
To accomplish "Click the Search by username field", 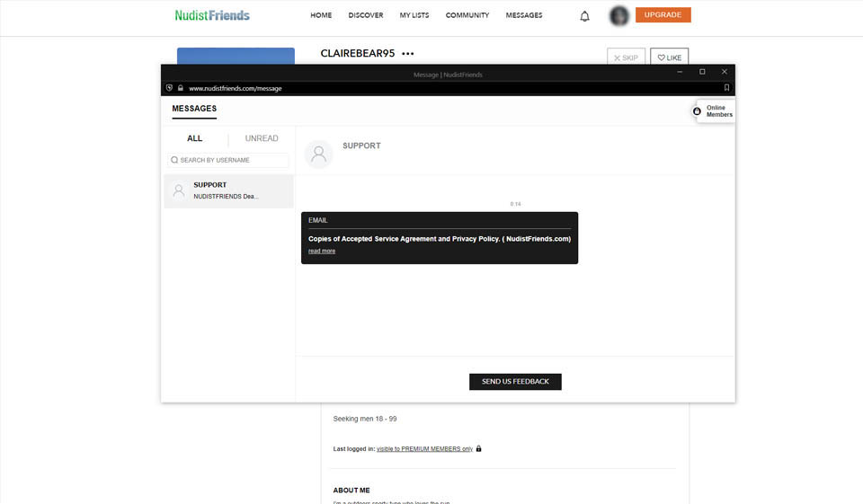I will (228, 160).
